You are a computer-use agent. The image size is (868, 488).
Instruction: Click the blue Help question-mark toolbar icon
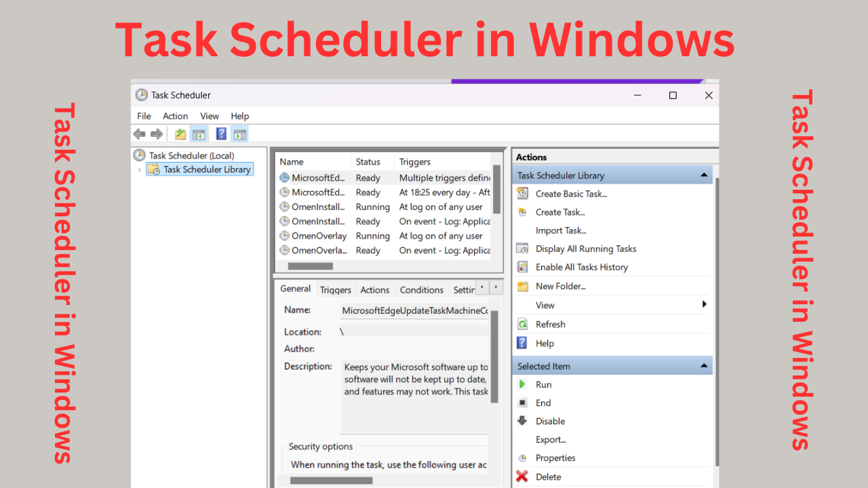(x=221, y=134)
